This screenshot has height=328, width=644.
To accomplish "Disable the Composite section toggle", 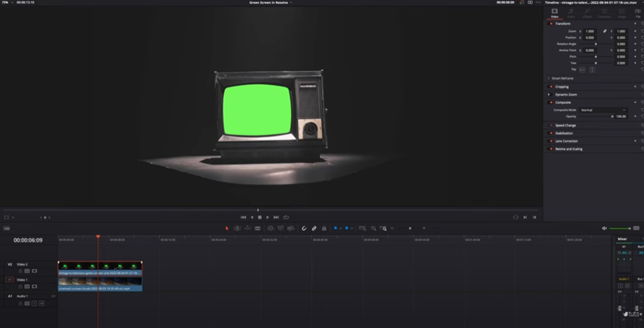I will (x=551, y=102).
